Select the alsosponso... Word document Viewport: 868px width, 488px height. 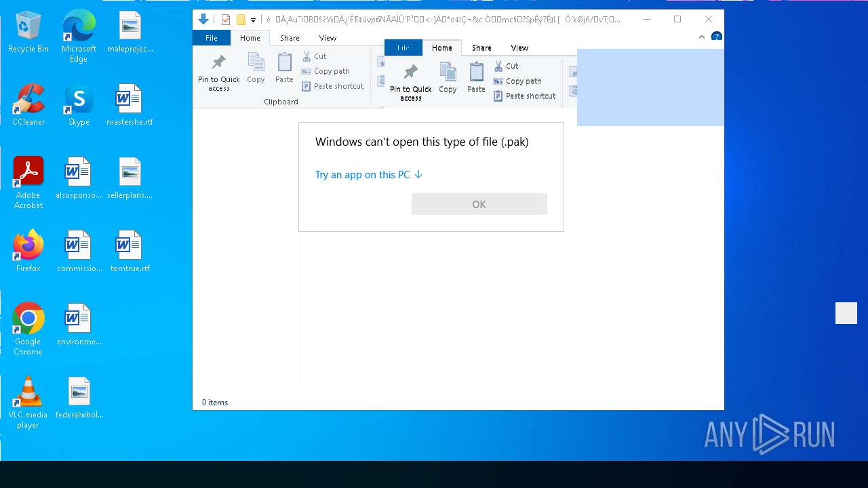[x=79, y=178]
